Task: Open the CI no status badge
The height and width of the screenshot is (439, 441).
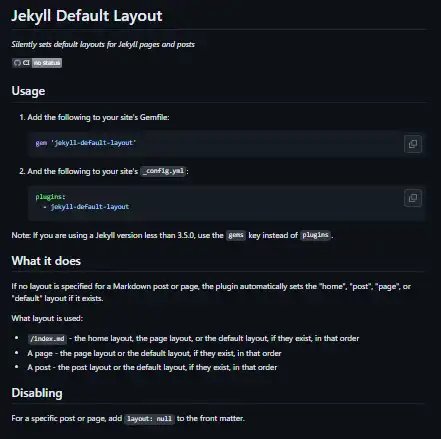Action: click(x=37, y=63)
